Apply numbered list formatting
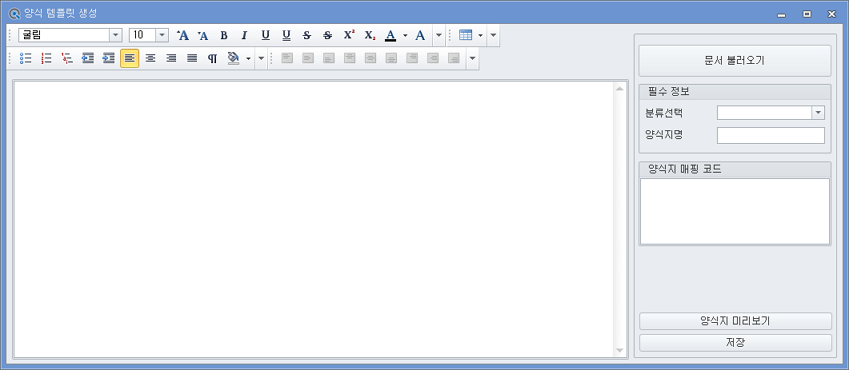 [x=46, y=58]
